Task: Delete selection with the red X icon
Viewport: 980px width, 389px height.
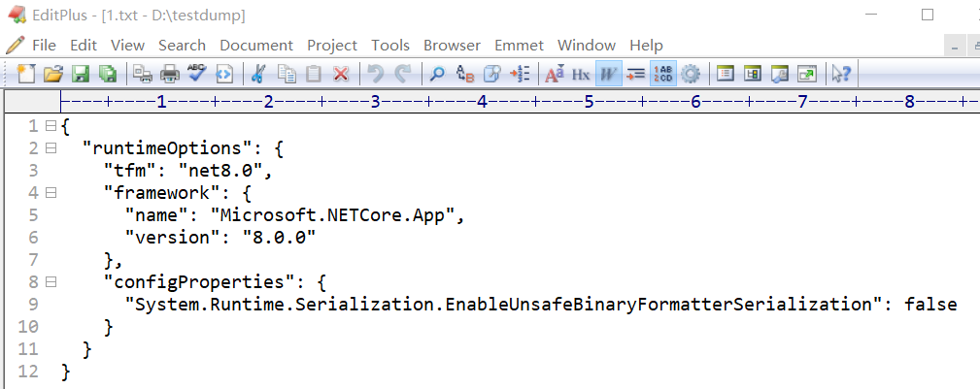Action: [341, 75]
